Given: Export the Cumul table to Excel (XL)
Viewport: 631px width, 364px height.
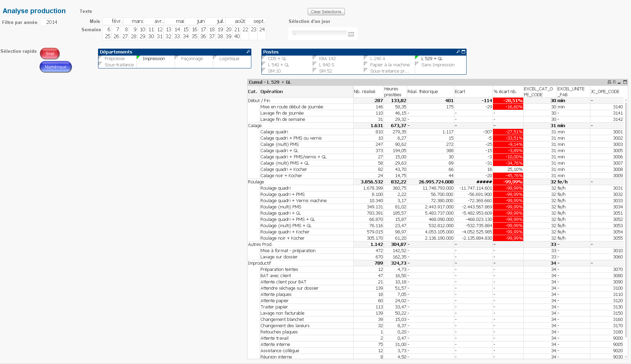Looking at the screenshot, I should point(614,82).
